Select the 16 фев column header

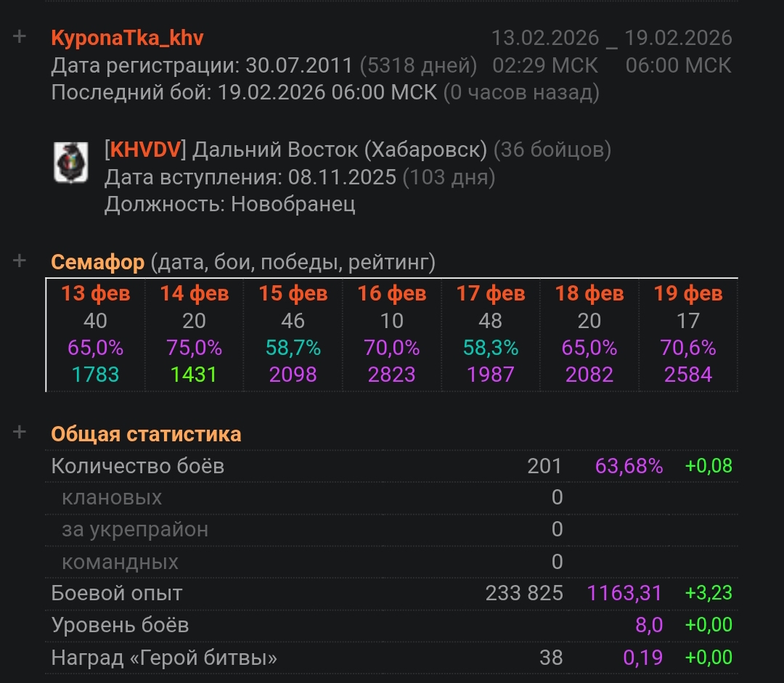click(392, 293)
